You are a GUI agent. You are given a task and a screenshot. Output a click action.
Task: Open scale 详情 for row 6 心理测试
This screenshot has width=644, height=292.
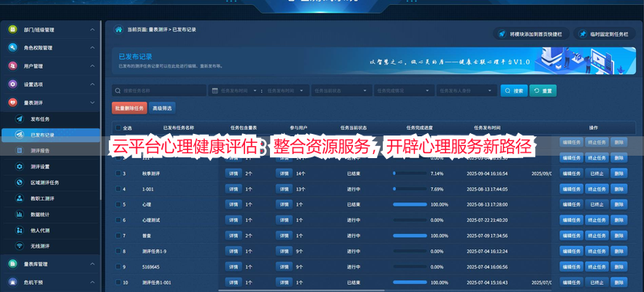pyautogui.click(x=233, y=220)
